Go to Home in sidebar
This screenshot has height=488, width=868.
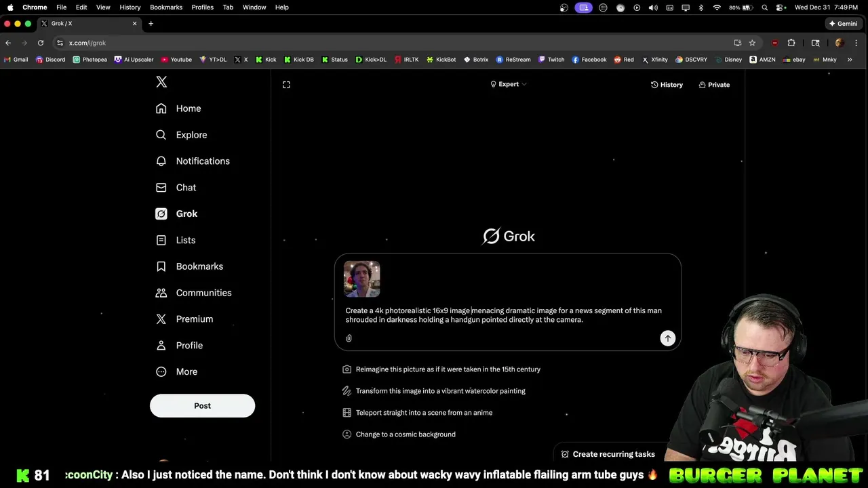coord(178,108)
